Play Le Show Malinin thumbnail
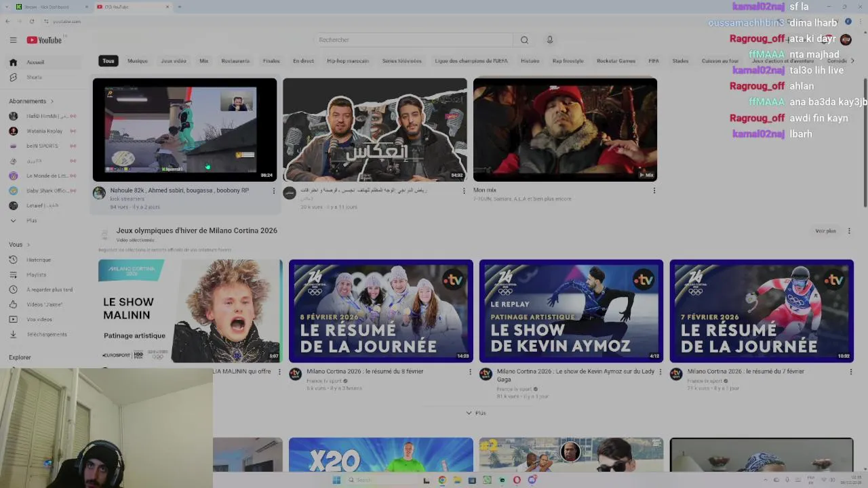 190,311
